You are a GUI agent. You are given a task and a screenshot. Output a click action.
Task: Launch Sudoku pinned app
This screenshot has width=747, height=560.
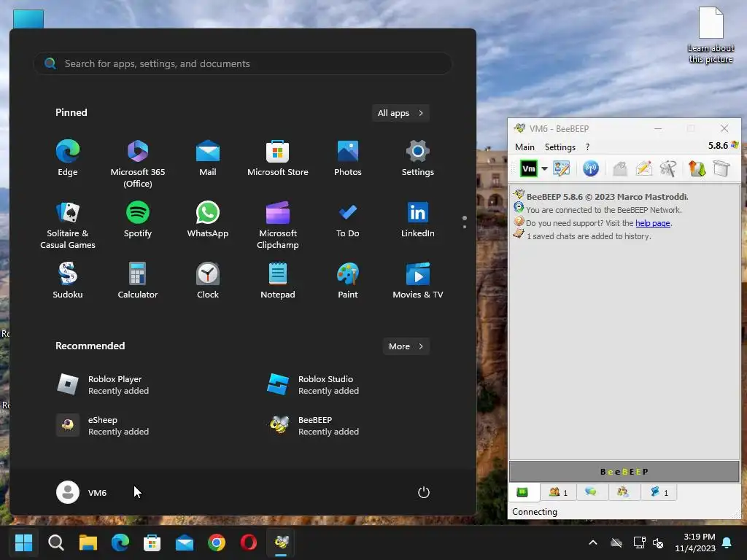(x=68, y=281)
